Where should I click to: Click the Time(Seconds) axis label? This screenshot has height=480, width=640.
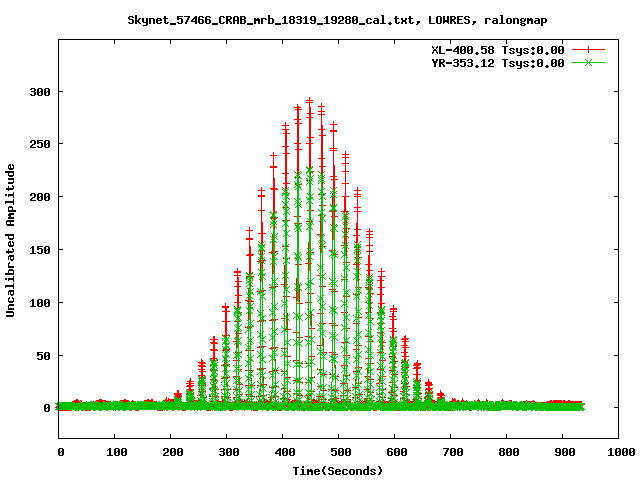point(338,471)
